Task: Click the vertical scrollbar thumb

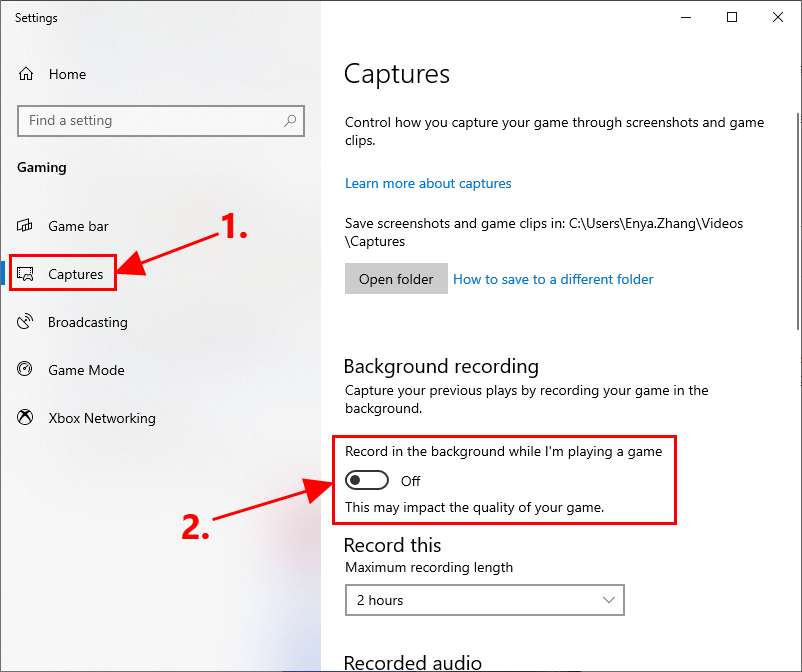Action: click(799, 221)
